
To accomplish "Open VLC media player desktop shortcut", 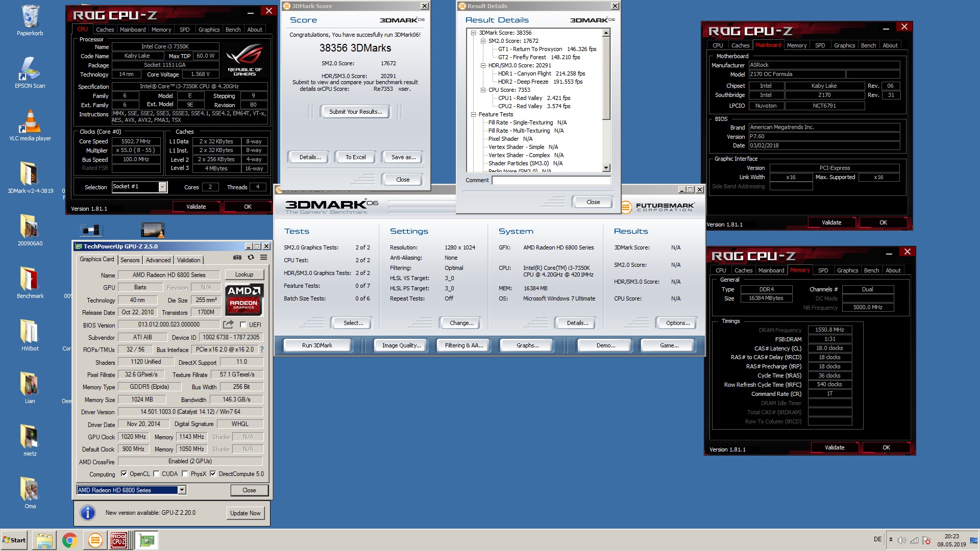I will pos(30,126).
